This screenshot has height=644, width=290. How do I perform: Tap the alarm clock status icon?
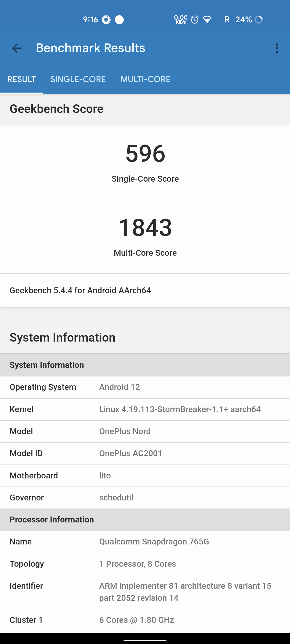pos(195,20)
